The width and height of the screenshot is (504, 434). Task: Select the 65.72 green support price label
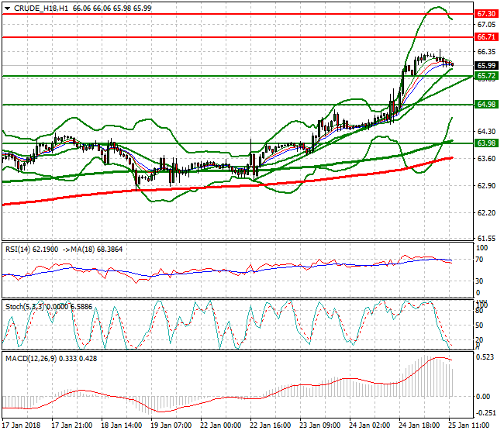pos(486,76)
